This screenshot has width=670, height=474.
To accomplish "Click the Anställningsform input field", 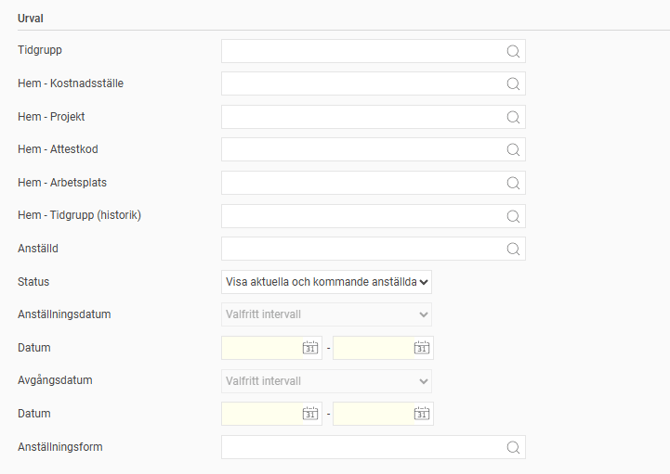I will click(360, 447).
